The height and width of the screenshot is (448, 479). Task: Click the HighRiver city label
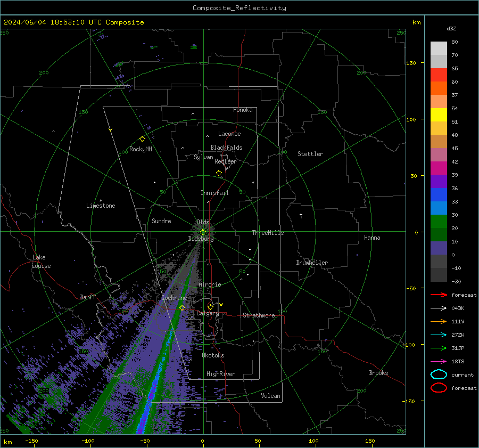pyautogui.click(x=221, y=374)
